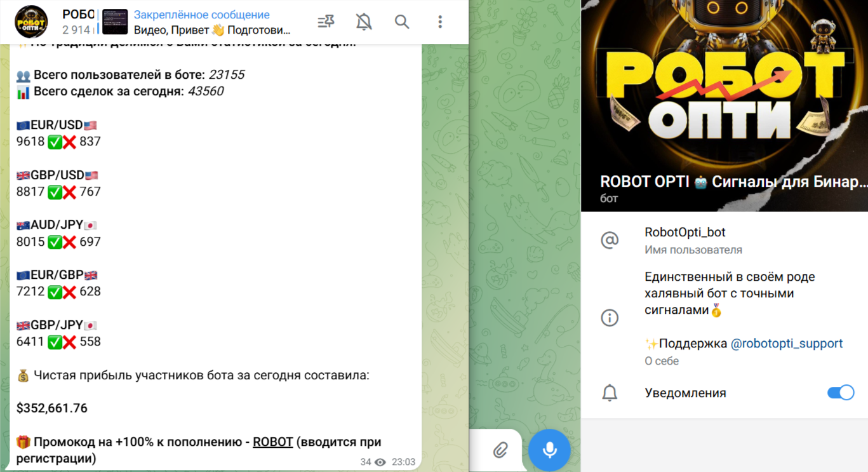
Task: Click the money bag net profit line
Action: (193, 375)
